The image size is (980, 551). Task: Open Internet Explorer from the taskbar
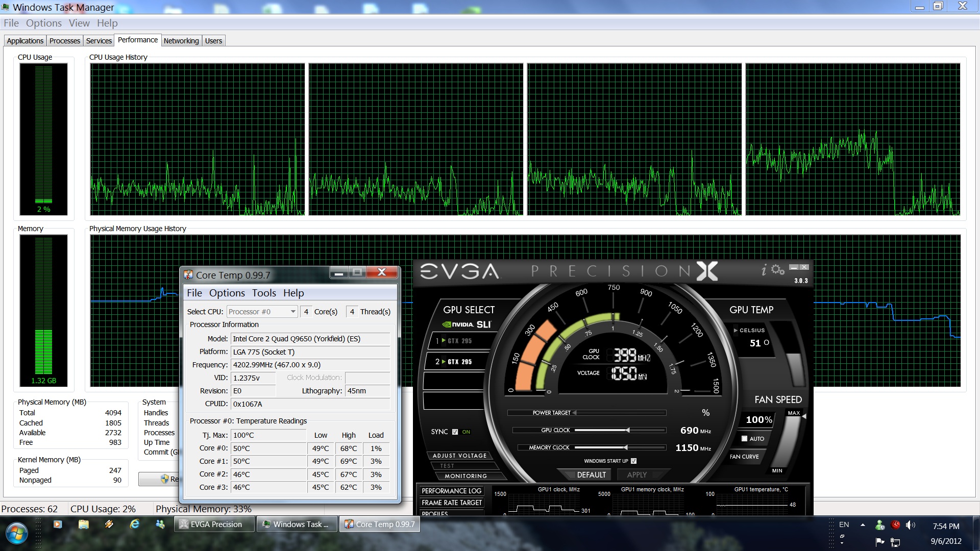[x=135, y=524]
